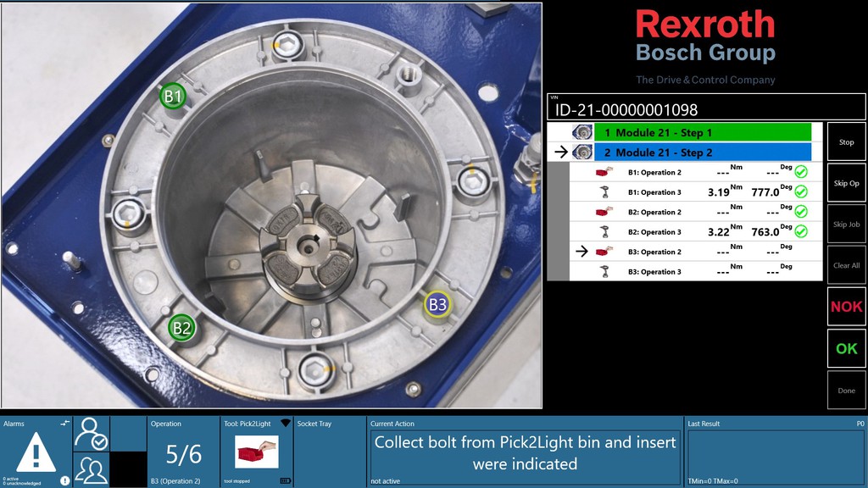
Task: Click the Clear All button
Action: (847, 265)
